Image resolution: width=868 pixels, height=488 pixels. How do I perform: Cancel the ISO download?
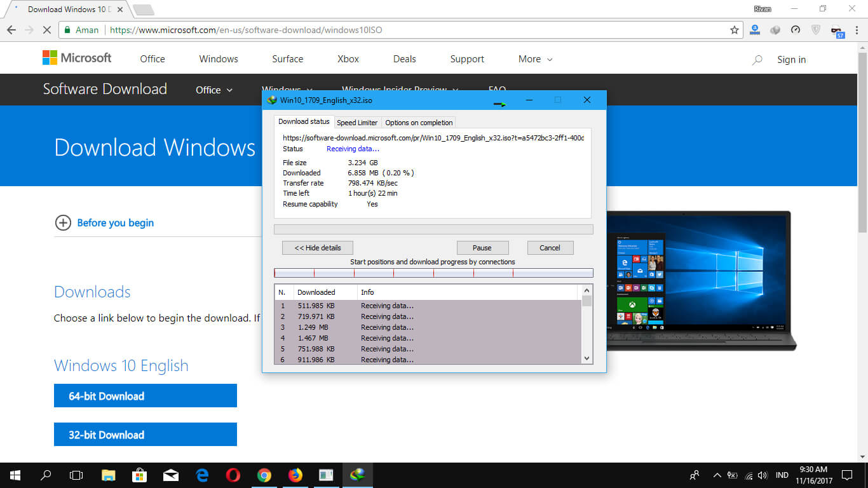tap(550, 248)
